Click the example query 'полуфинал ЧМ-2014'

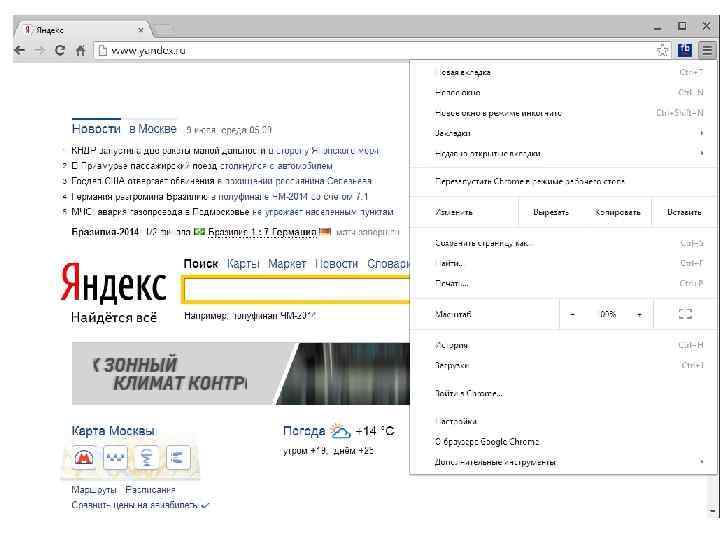point(274,315)
